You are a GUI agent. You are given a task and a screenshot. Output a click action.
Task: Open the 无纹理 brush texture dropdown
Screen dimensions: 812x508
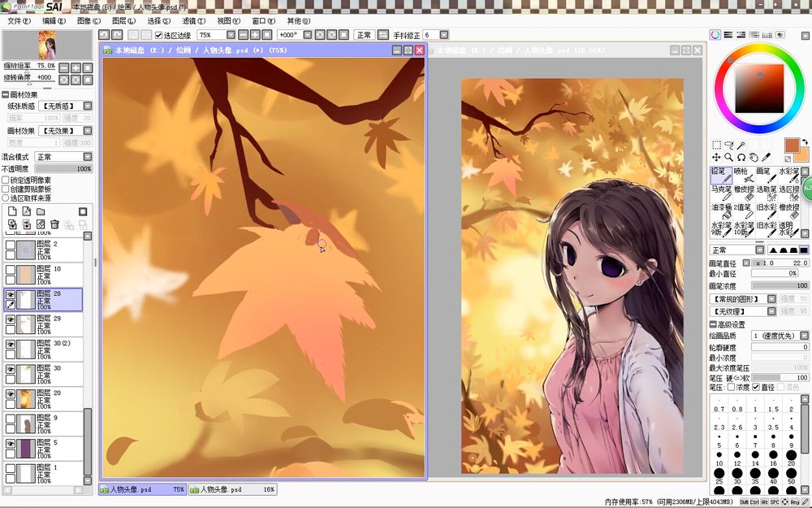point(771,311)
